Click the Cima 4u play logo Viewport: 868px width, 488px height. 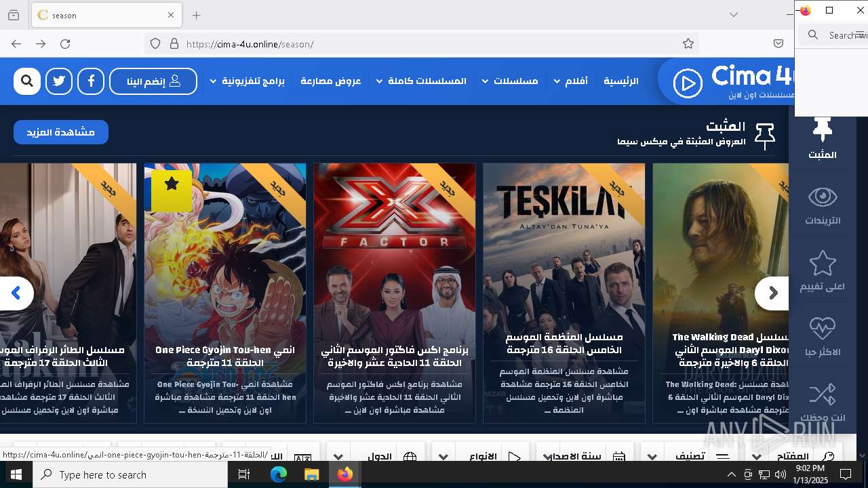click(x=687, y=83)
